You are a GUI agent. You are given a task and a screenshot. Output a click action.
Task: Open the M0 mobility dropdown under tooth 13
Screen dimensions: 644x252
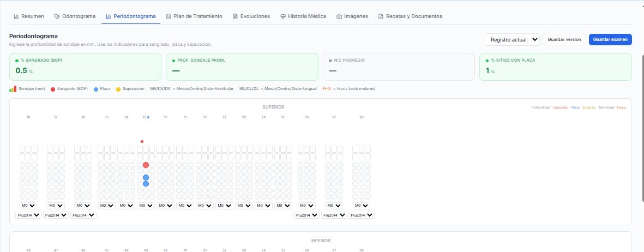[146, 206]
